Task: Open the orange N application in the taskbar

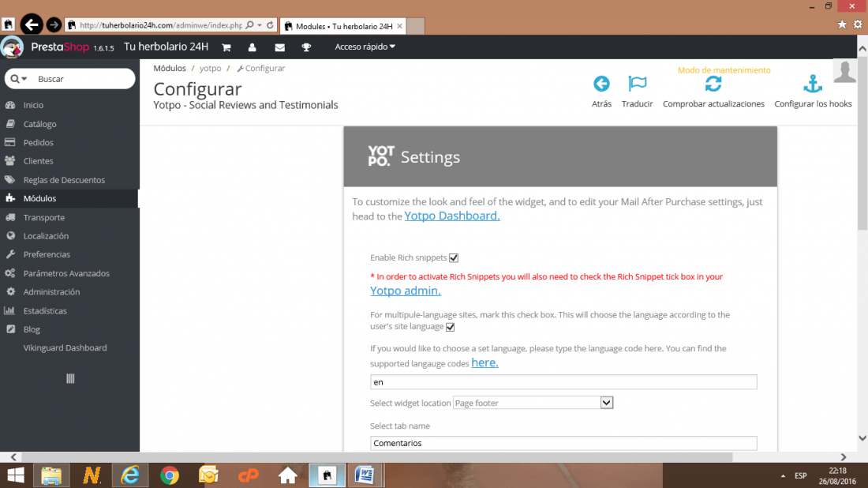Action: click(x=92, y=475)
